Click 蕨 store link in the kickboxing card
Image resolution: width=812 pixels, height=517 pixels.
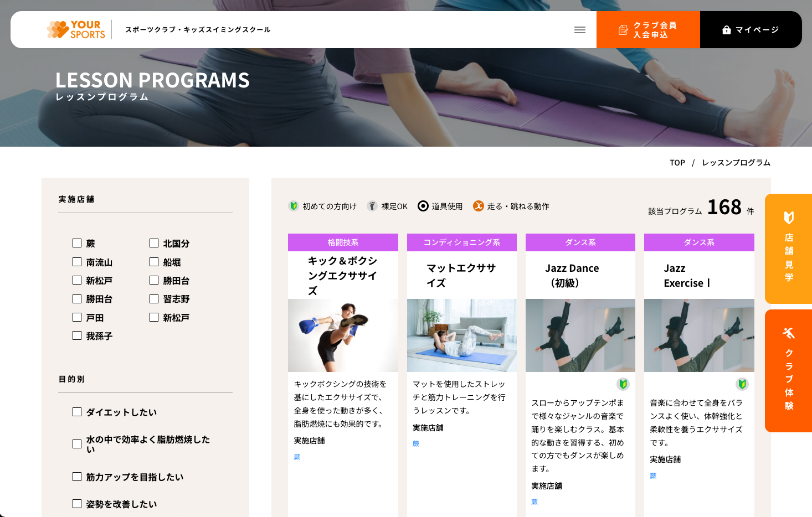click(297, 457)
